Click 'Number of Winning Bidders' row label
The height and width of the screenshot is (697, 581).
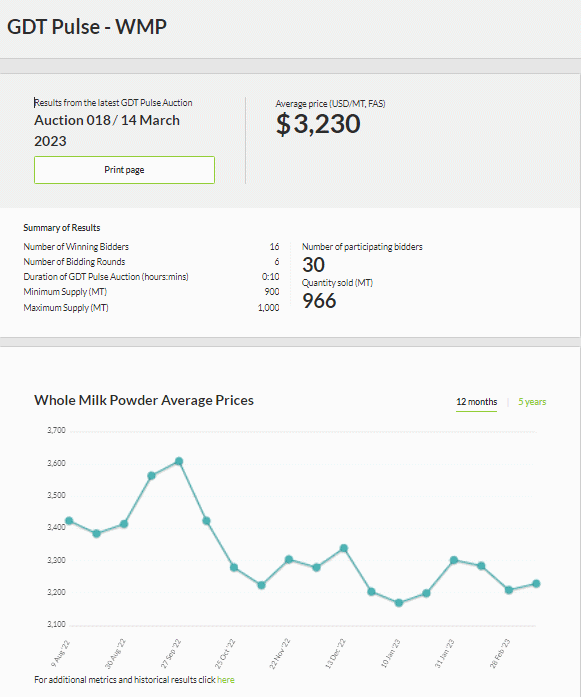(76, 247)
